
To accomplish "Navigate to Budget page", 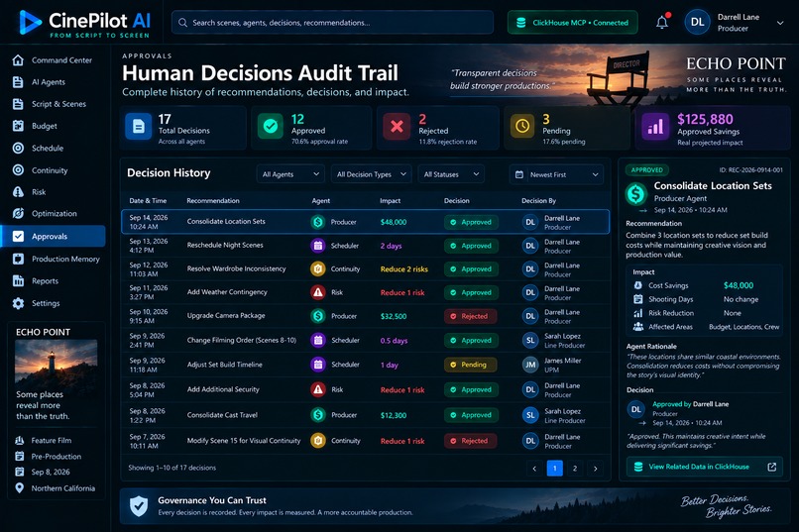I will pos(54,126).
